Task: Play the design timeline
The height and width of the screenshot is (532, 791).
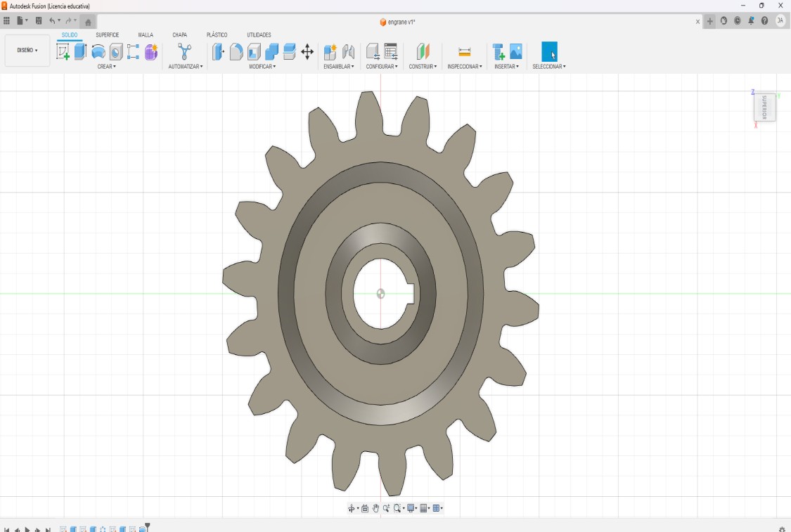Action: pos(27,529)
